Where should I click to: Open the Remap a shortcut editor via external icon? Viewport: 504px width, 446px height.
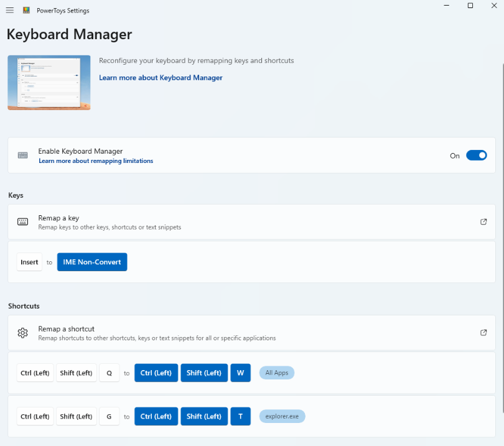pos(483,333)
